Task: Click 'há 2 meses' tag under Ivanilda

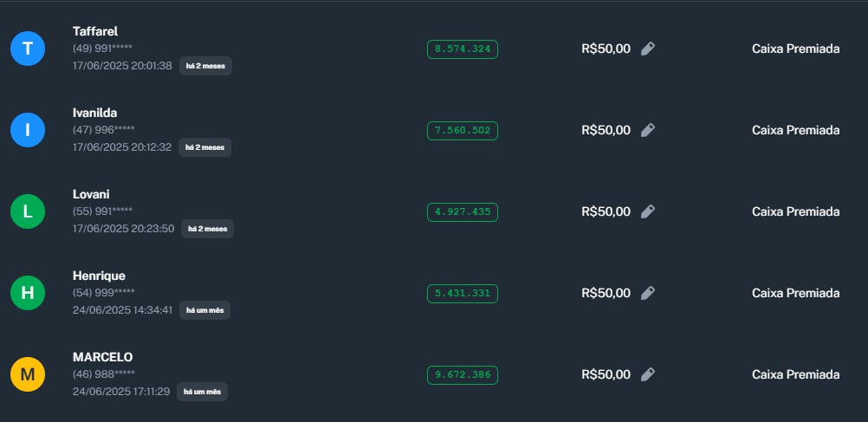Action: 205,147
